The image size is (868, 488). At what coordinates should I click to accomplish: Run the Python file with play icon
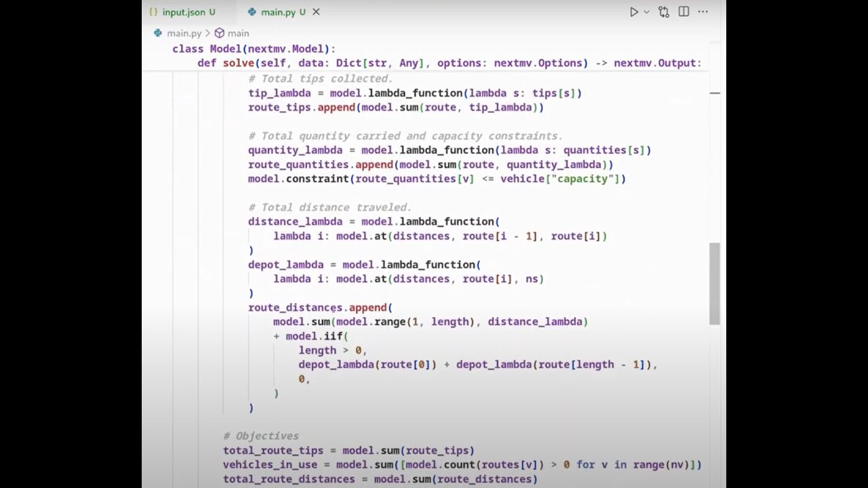[633, 12]
